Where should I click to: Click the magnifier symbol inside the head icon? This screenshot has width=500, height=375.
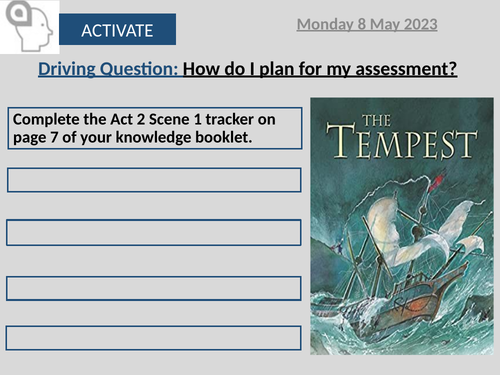(18, 13)
